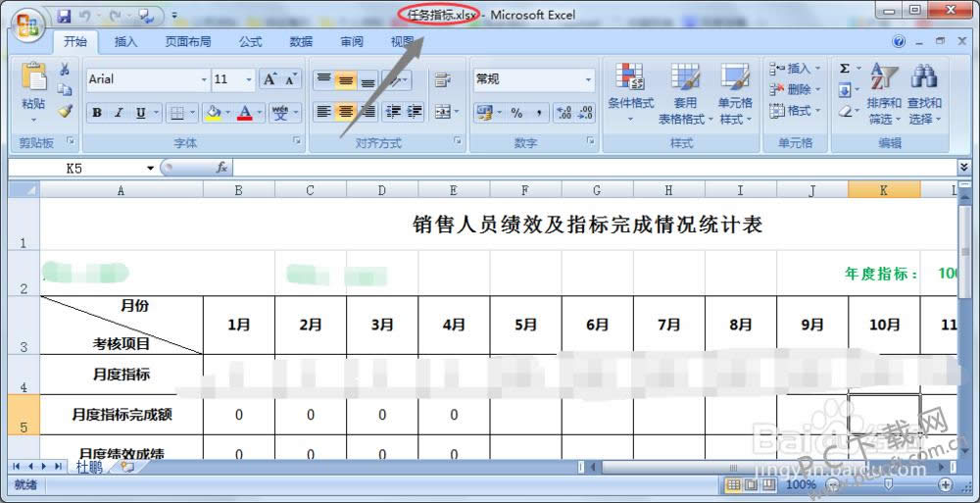Toggle center horizontal alignment
Image resolution: width=980 pixels, height=503 pixels.
pos(345,113)
